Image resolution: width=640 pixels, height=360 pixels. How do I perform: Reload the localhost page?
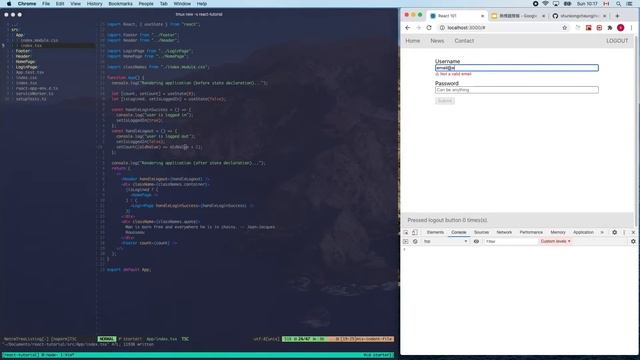[429, 28]
